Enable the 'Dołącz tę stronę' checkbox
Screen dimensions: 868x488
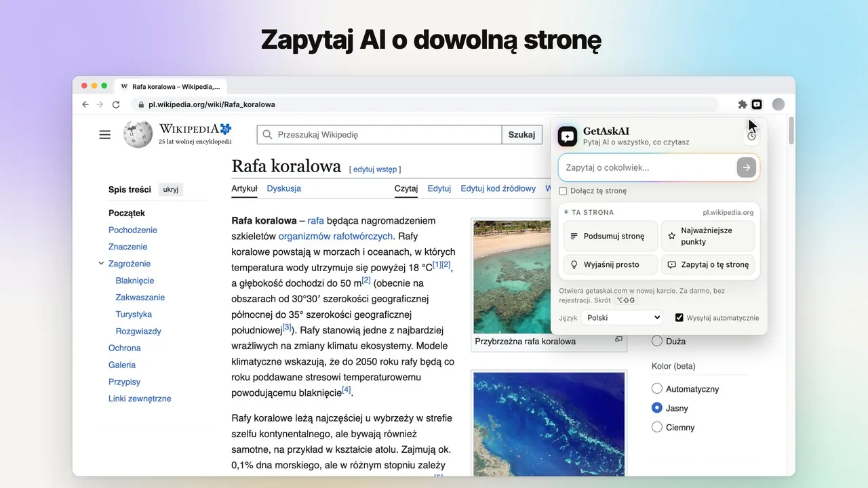tap(563, 191)
